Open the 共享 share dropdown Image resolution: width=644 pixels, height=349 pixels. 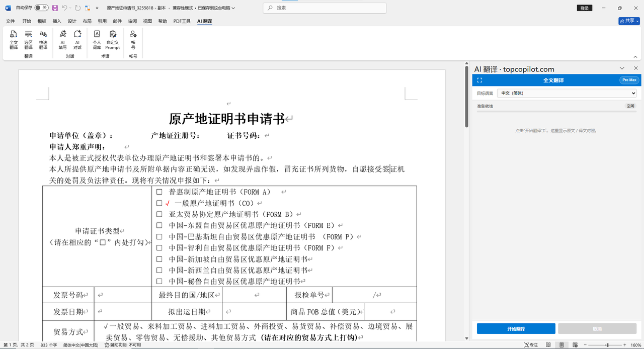click(629, 21)
